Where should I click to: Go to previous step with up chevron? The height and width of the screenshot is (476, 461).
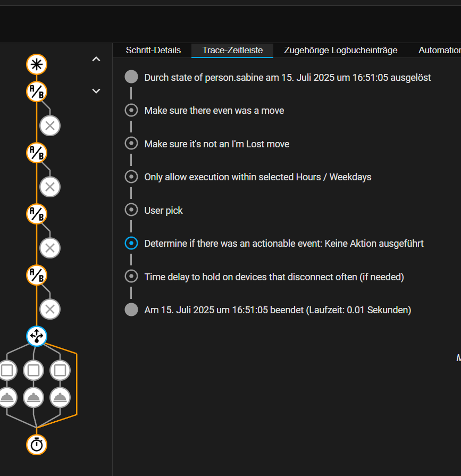click(x=96, y=60)
